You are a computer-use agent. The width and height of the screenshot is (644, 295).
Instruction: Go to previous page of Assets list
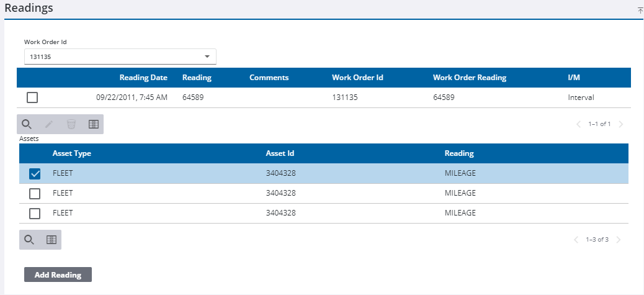pyautogui.click(x=576, y=240)
